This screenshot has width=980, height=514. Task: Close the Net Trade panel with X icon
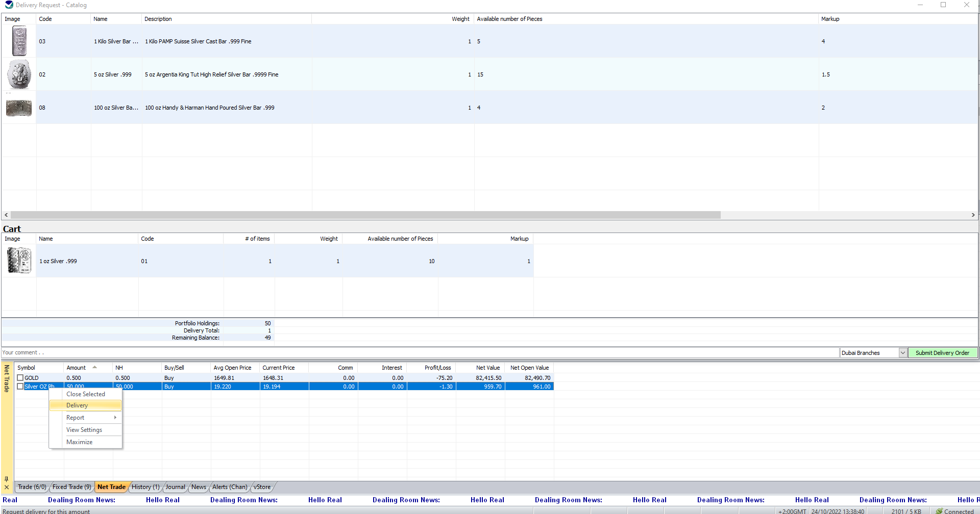[x=7, y=487]
